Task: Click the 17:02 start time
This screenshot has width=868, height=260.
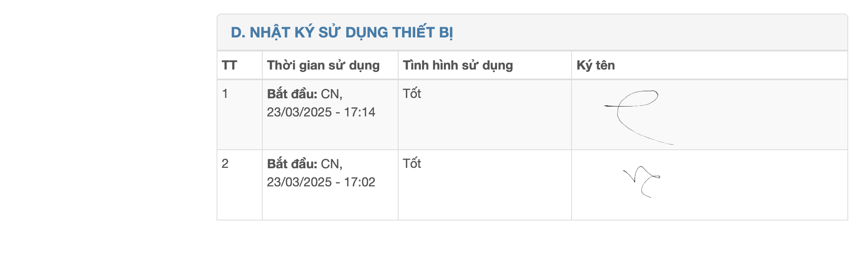Action: (359, 182)
